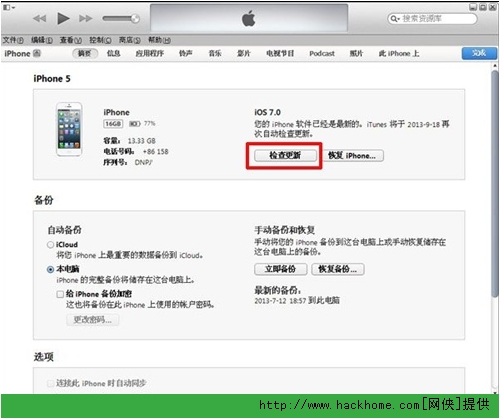Click the latest backup date 2013-7-12 18:57
Viewport: 500px width, 419px height.
[280, 301]
